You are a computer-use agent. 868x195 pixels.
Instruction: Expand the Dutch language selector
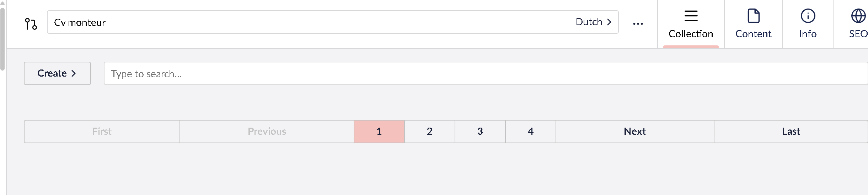(x=593, y=22)
